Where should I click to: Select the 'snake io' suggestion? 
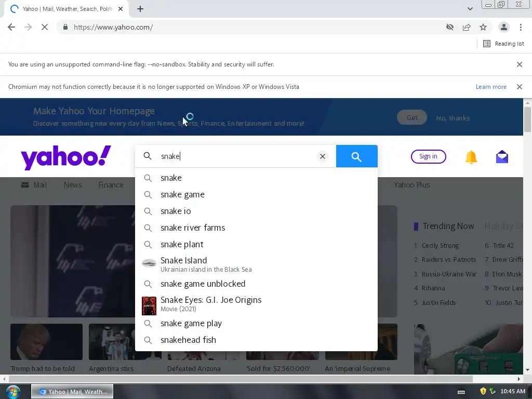pyautogui.click(x=256, y=211)
